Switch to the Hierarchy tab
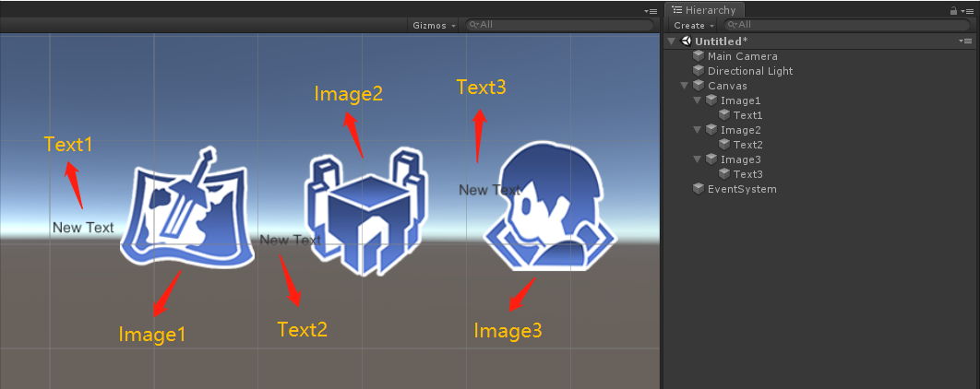 (704, 9)
